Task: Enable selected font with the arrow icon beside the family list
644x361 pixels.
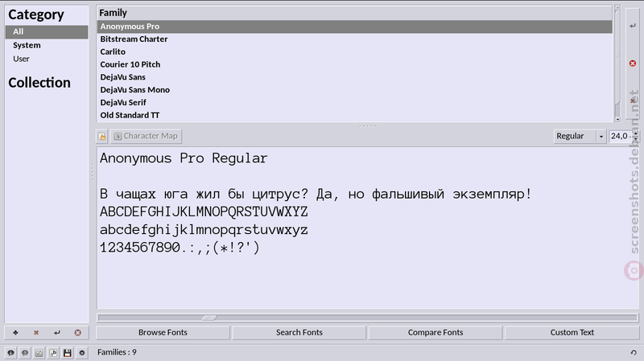Action: (633, 26)
